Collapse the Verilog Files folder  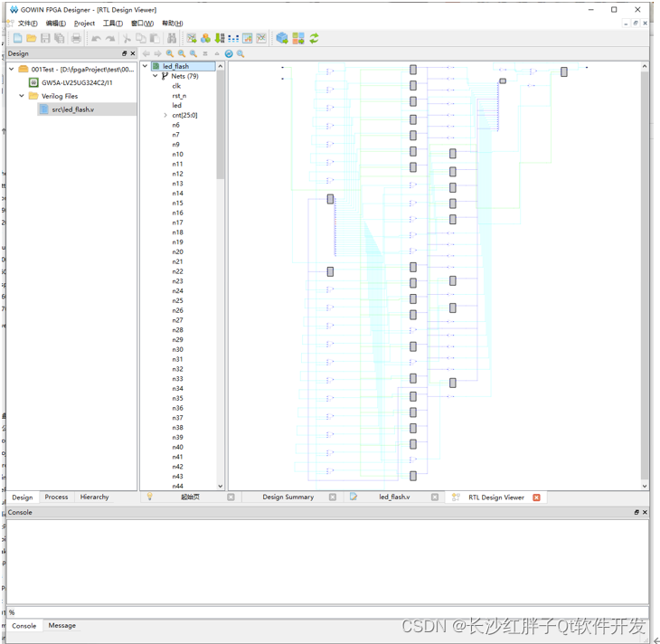(x=22, y=96)
